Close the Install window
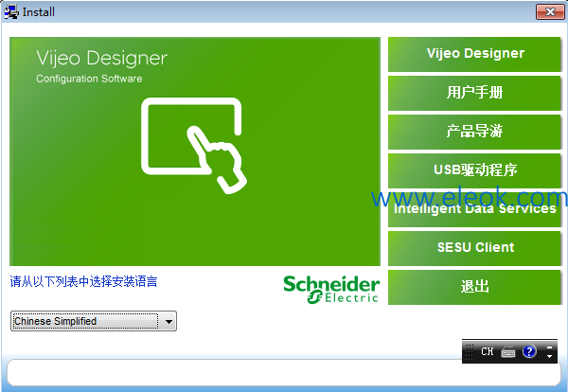568x392 pixels. (550, 12)
